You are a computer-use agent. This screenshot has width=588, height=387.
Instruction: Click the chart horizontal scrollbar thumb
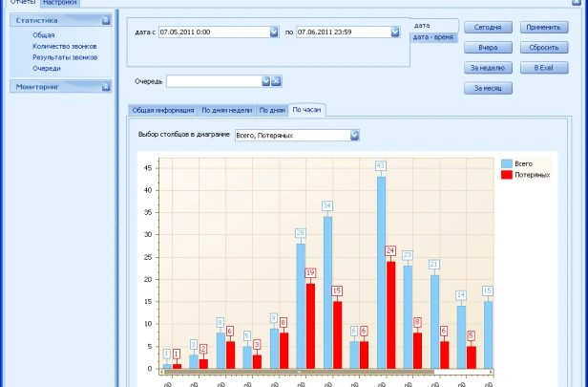(x=300, y=372)
